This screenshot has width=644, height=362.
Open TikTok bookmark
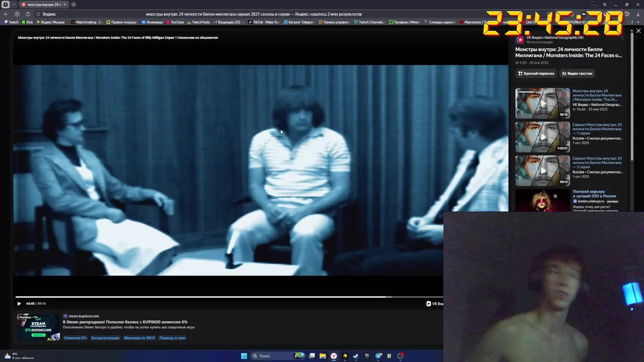point(264,22)
